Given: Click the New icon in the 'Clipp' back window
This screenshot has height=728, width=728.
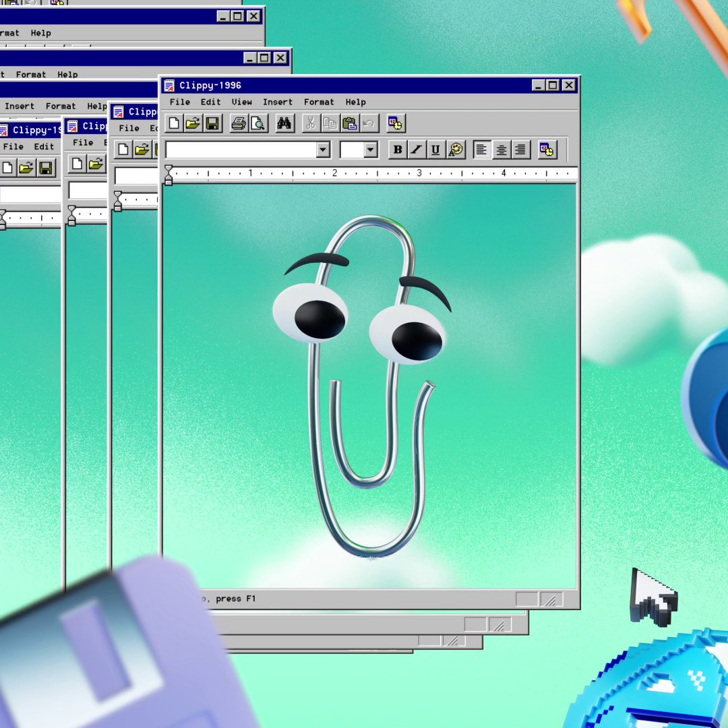Looking at the screenshot, I should [123, 150].
